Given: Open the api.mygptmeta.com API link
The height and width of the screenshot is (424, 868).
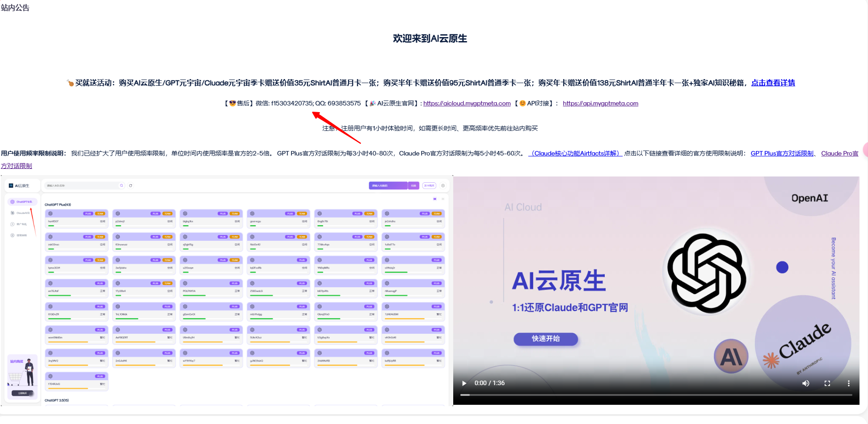Looking at the screenshot, I should click(600, 103).
